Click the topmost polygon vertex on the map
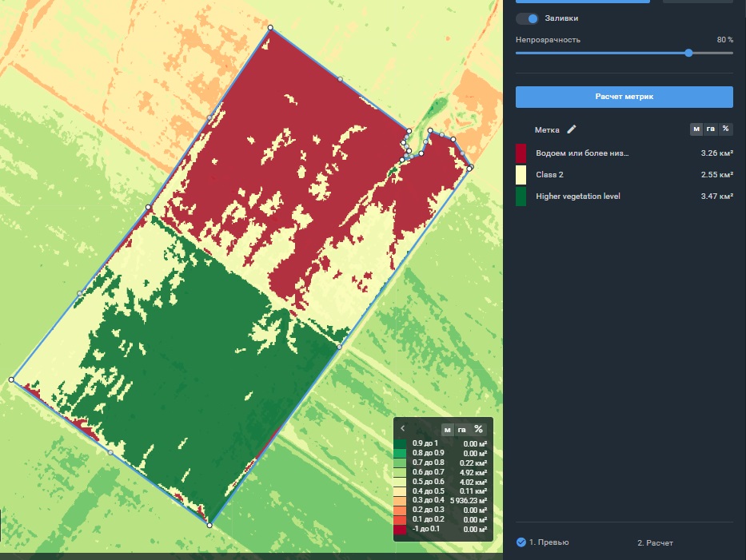Screen dimensions: 746x560 point(270,28)
